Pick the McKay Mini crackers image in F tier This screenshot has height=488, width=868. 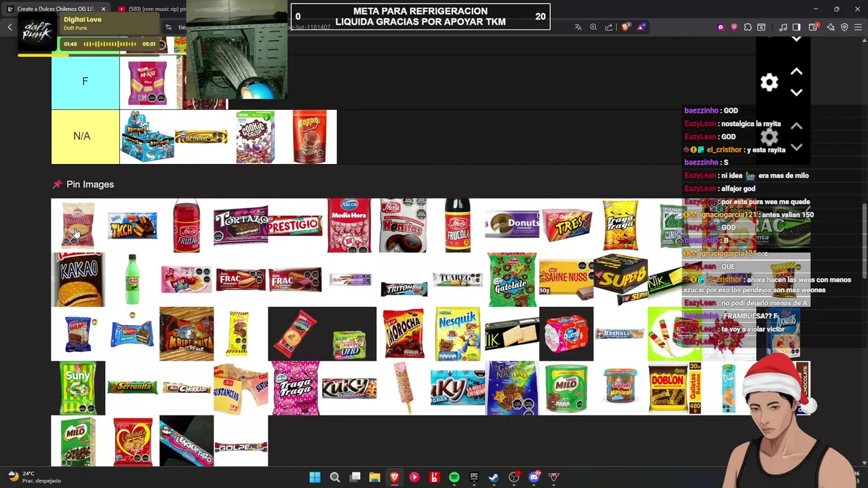tap(147, 82)
